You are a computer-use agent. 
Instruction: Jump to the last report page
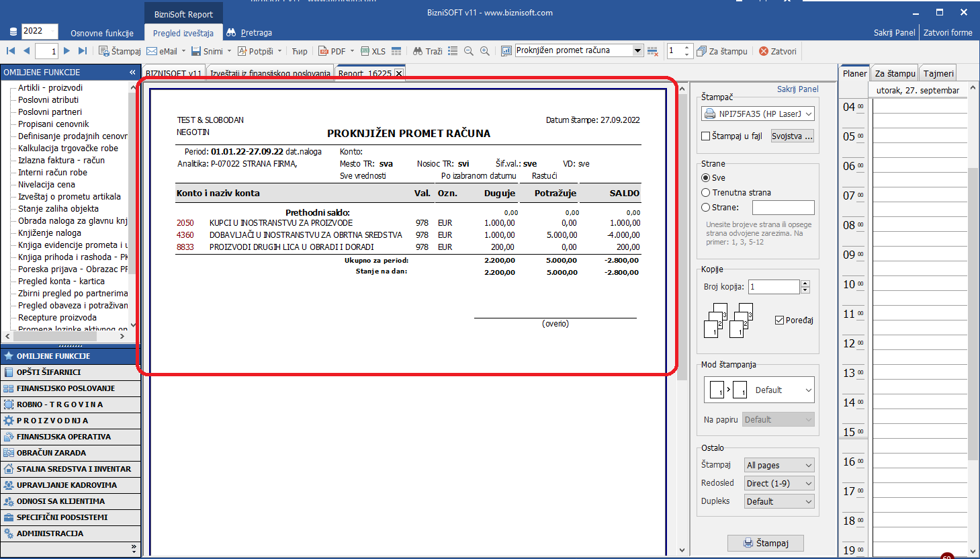[x=83, y=51]
